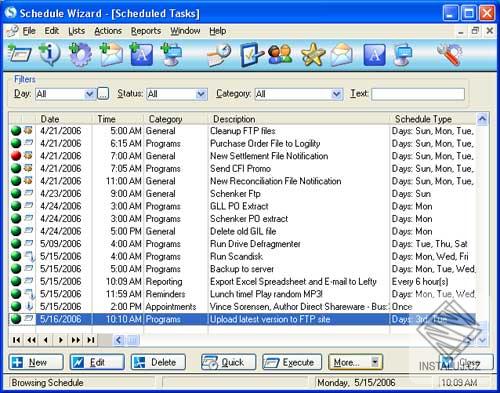The height and width of the screenshot is (393, 500).
Task: Open the More... dropdown button
Action: 355,362
